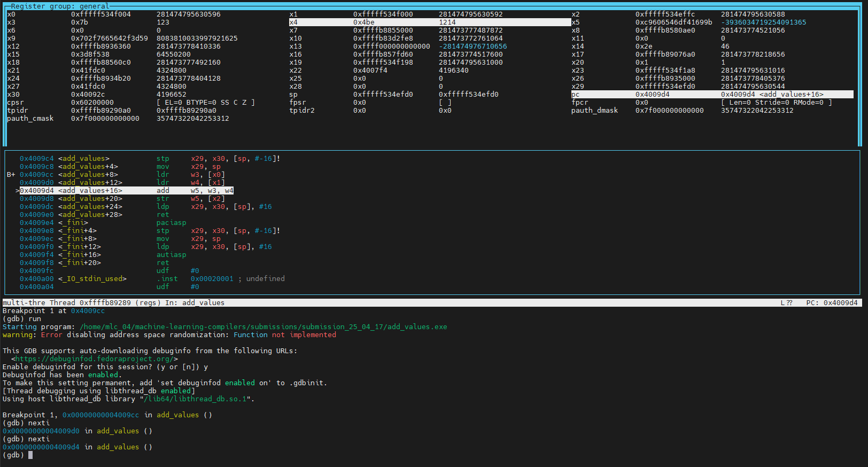Click the 0x00000000004009d0 nexti output address
This screenshot has height=467, width=868.
(x=41, y=431)
